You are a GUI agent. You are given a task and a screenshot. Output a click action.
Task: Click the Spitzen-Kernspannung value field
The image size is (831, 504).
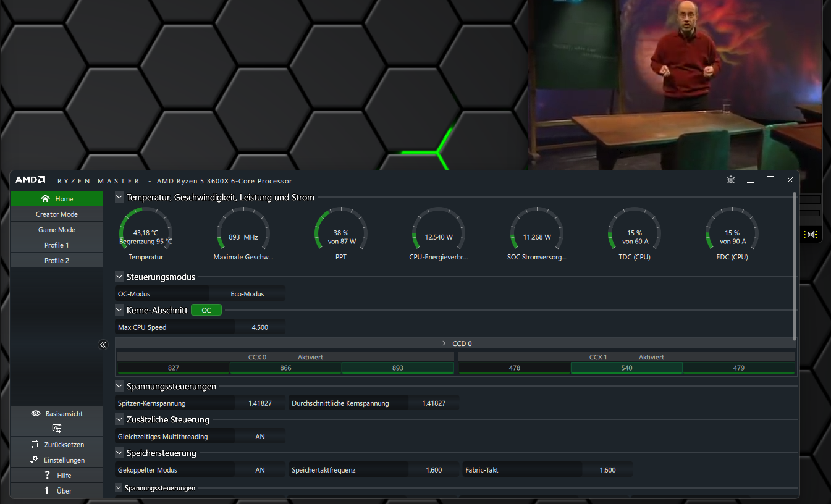click(260, 403)
